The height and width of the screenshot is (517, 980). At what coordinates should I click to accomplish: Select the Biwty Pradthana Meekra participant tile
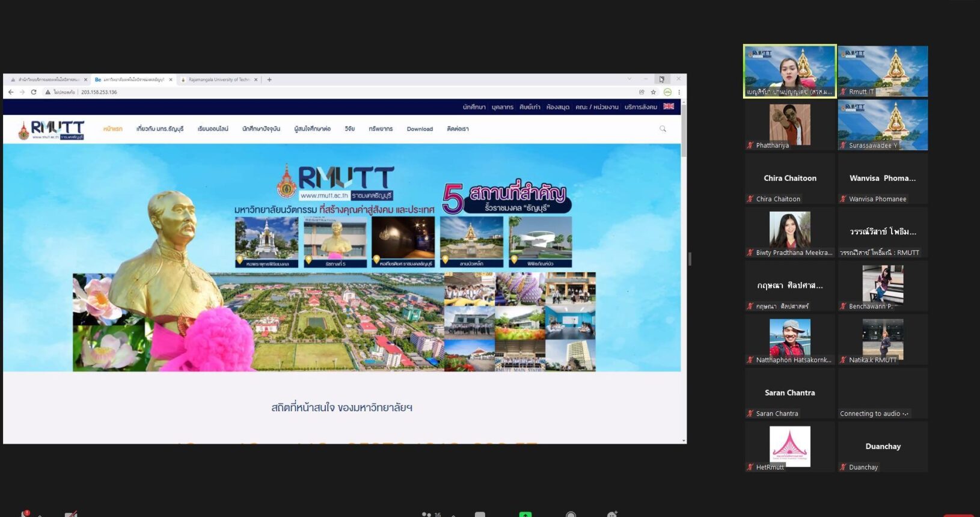point(789,232)
